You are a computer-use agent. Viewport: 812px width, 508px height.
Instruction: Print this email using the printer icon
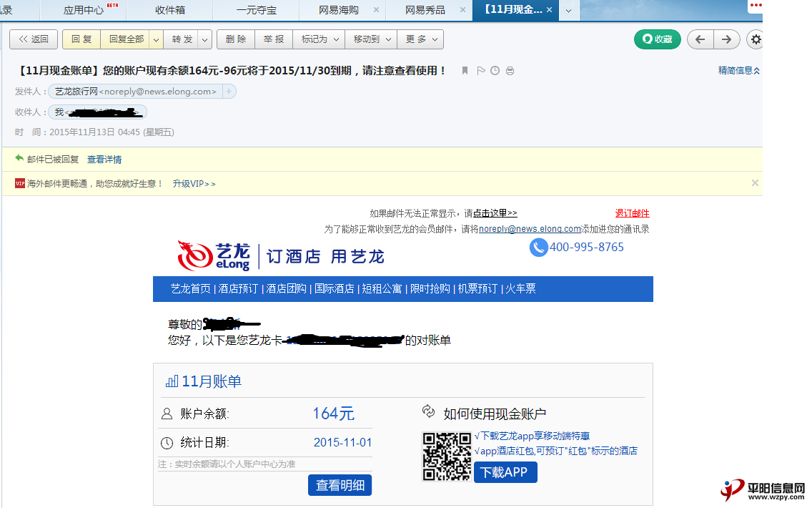510,71
